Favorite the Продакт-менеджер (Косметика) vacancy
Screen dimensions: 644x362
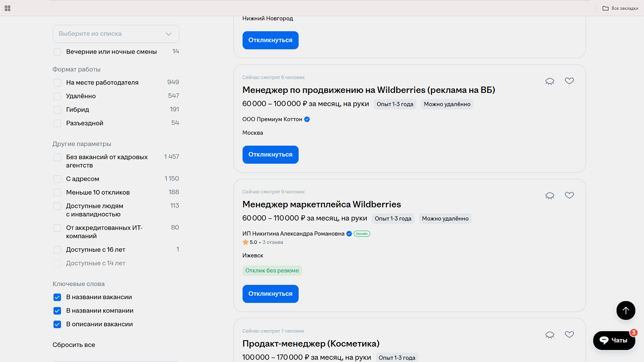point(569,334)
